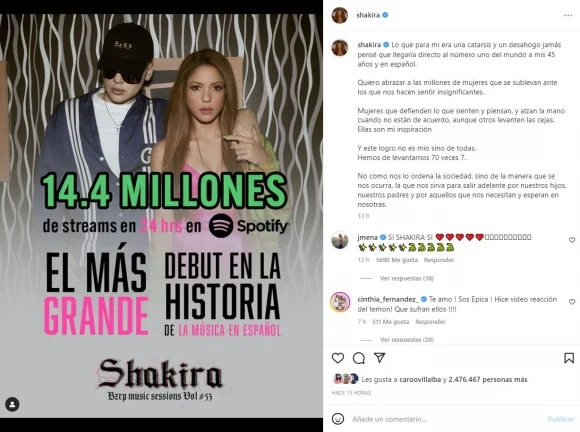The width and height of the screenshot is (580, 432).
Task: Click the shakira username in the header
Action: 368,15
